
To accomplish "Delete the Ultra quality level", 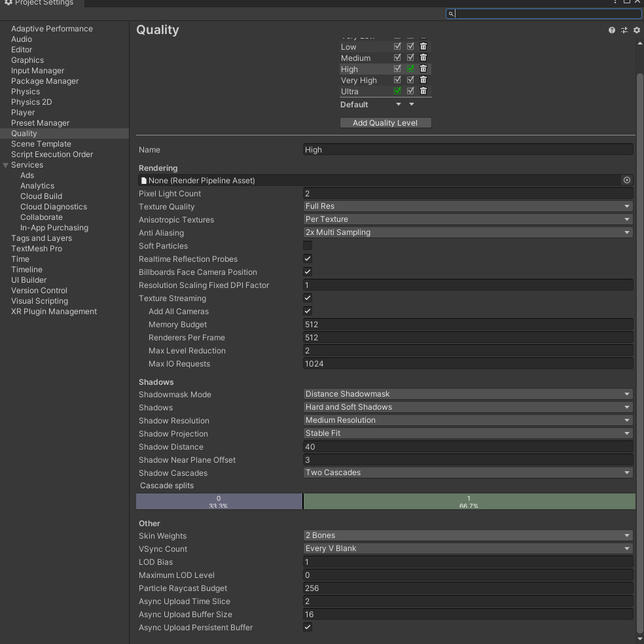I will pos(423,91).
